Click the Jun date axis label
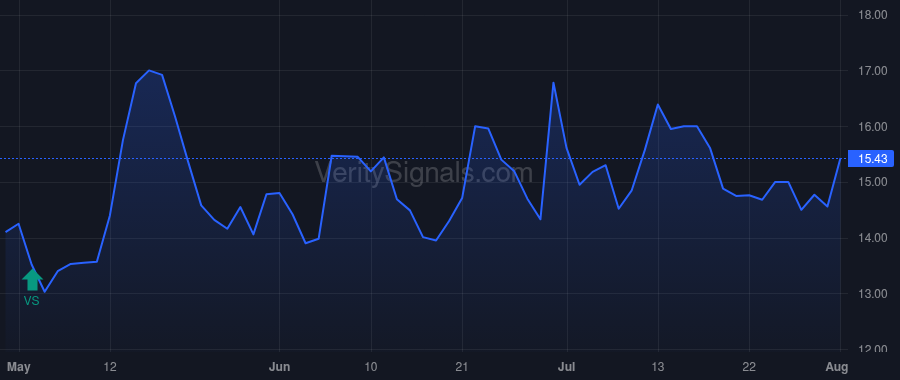The image size is (900, 380). [x=279, y=367]
